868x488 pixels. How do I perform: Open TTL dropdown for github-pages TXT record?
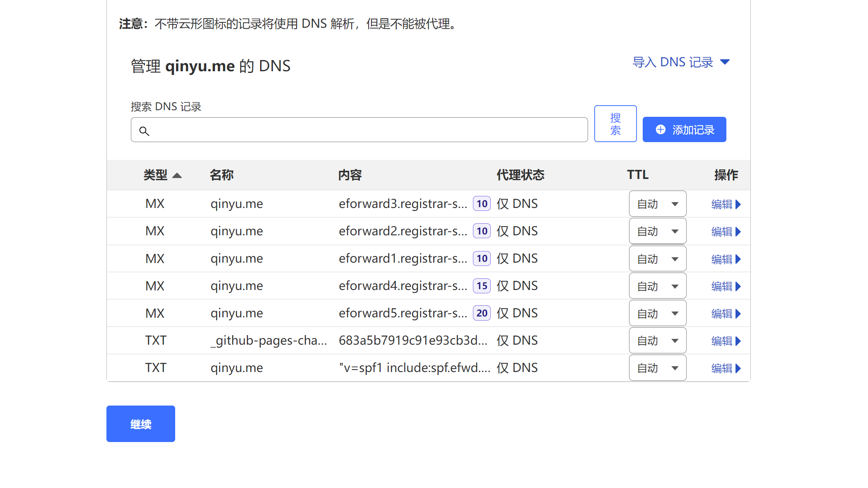click(658, 341)
